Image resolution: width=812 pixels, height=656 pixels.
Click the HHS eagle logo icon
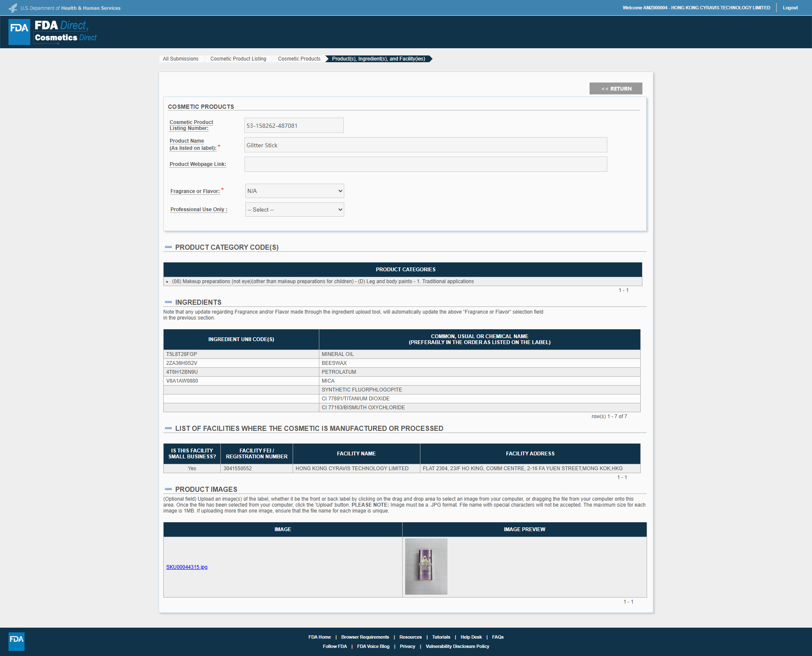13,8
